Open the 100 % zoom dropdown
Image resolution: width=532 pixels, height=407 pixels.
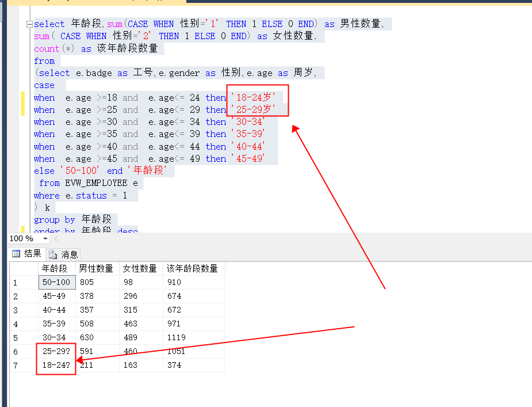coord(45,238)
